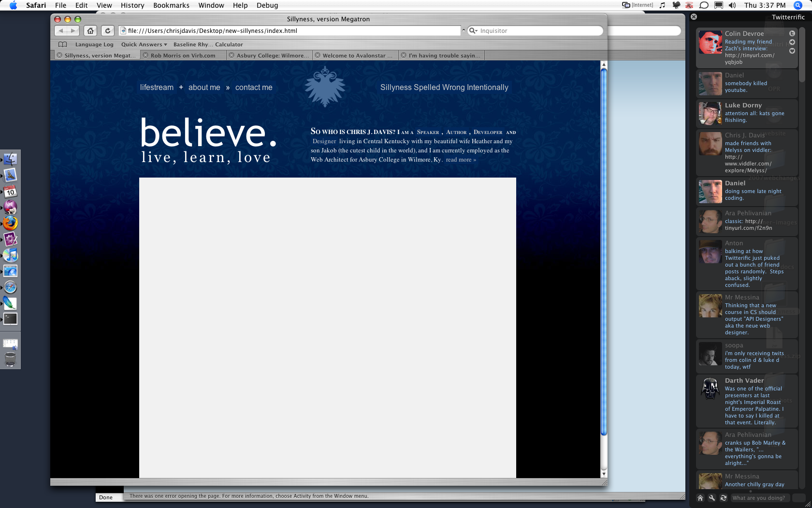Open Spotlight search in menu bar
812x508 pixels.
pos(798,5)
